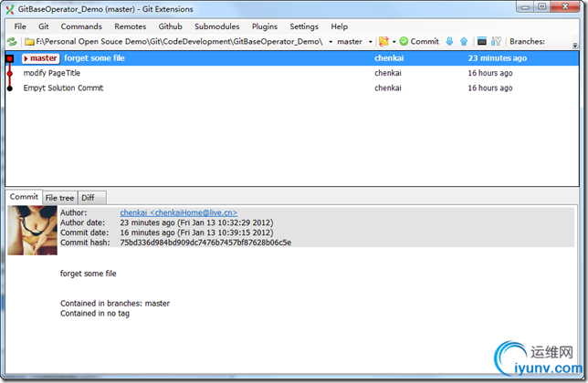The width and height of the screenshot is (588, 383).
Task: Open the Git bash console icon
Action: click(482, 42)
